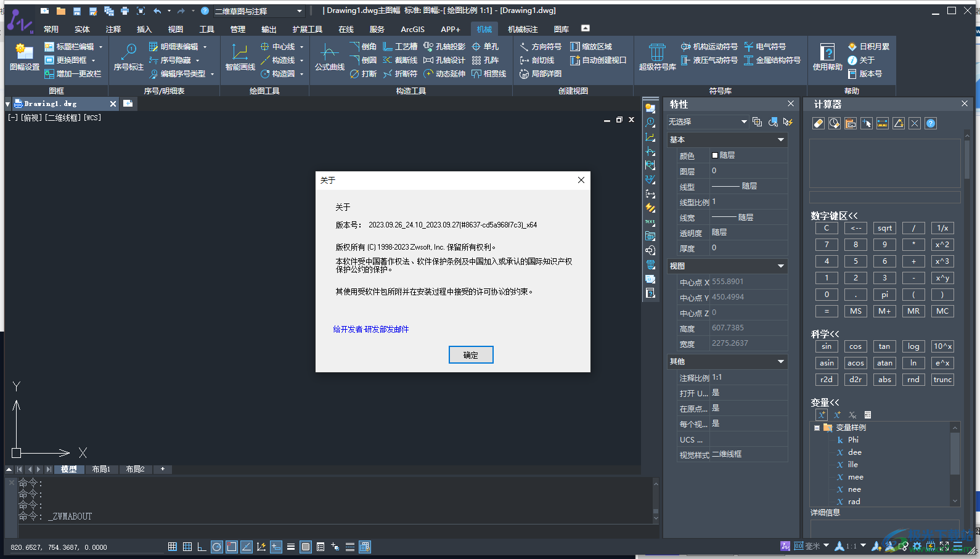Choose the 孔阵 hole array tool
Screen dimensions: 980x559
pyautogui.click(x=485, y=60)
